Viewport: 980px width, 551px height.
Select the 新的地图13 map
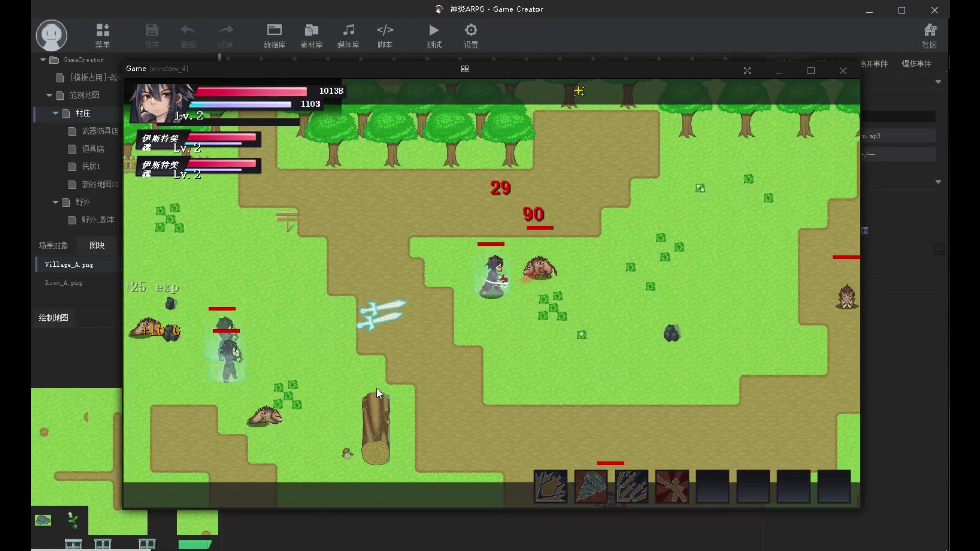pos(100,184)
